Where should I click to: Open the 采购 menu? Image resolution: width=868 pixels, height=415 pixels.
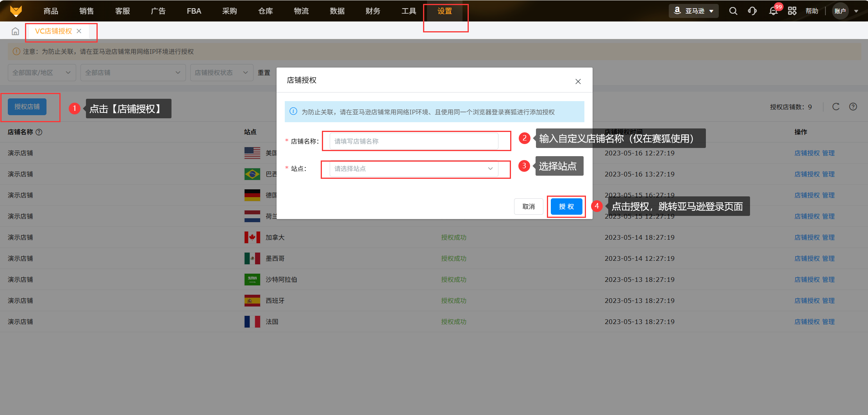point(230,11)
